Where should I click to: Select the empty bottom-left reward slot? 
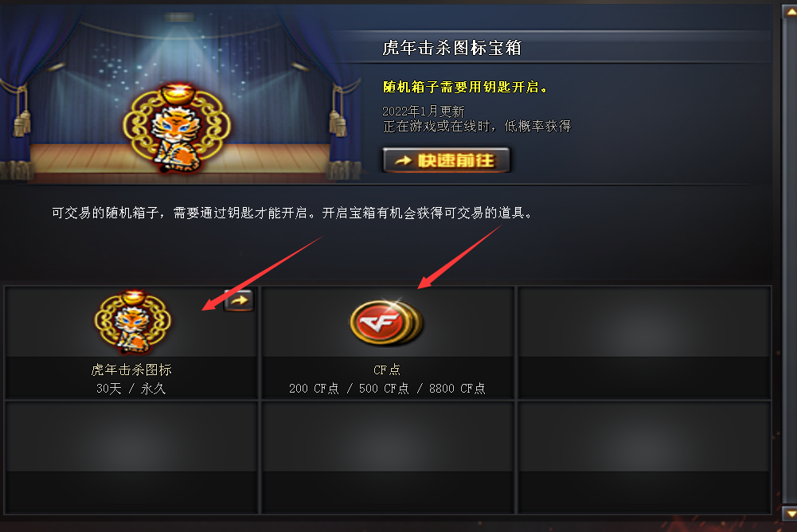coord(131,457)
